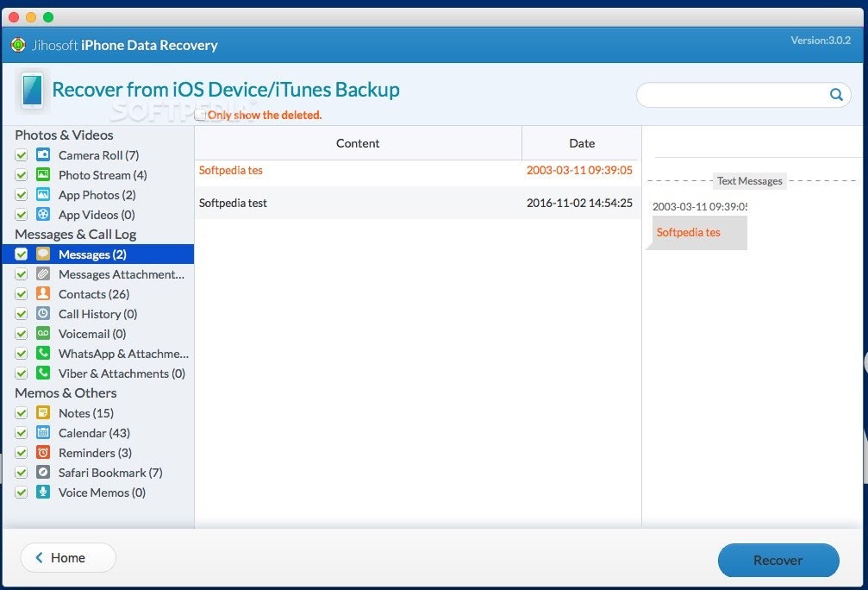Click the Messages Attachment paperclip icon

pos(43,273)
